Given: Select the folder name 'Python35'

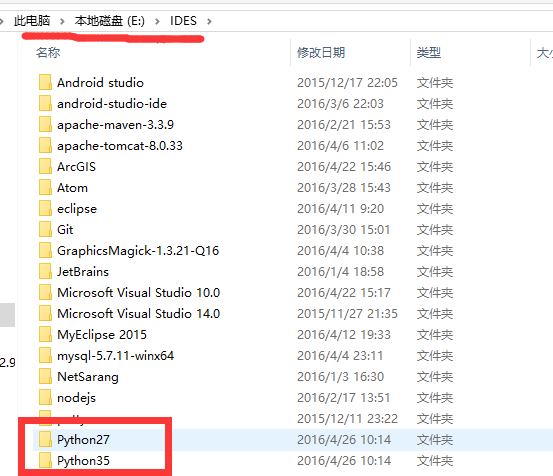Looking at the screenshot, I should [83, 461].
